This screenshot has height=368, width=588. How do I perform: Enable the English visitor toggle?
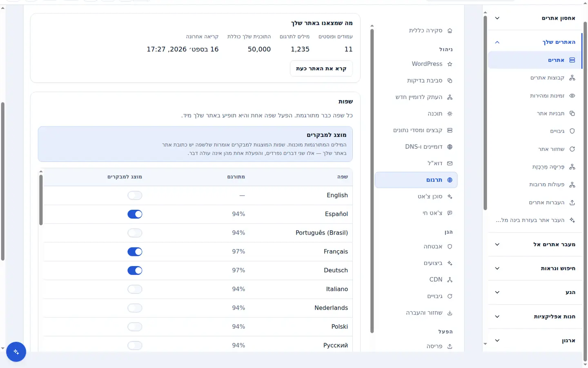(x=135, y=195)
